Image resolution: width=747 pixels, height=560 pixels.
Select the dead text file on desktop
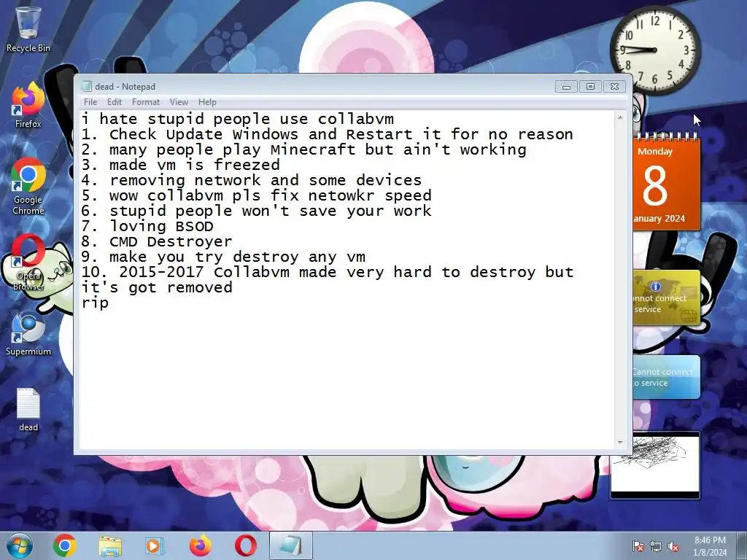pyautogui.click(x=28, y=411)
